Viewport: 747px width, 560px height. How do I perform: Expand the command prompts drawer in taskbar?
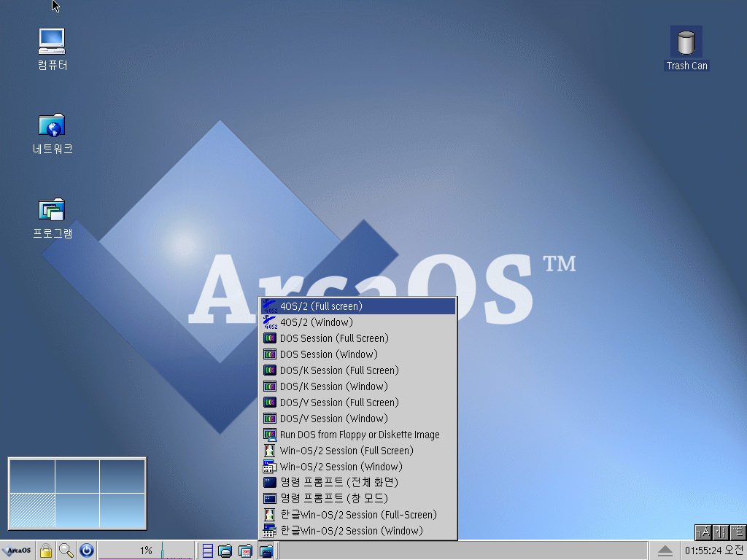pyautogui.click(x=266, y=551)
